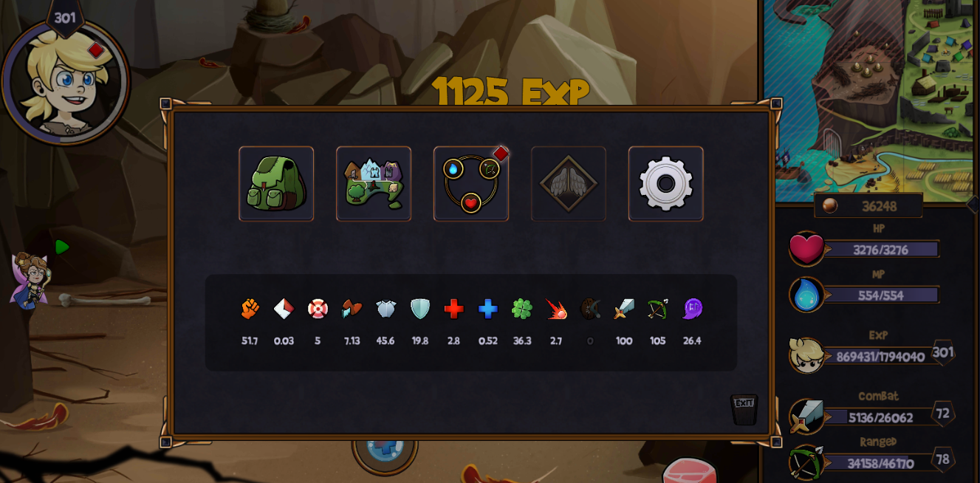This screenshot has width=980, height=483.
Task: Open the settings gear menu
Action: pyautogui.click(x=666, y=184)
